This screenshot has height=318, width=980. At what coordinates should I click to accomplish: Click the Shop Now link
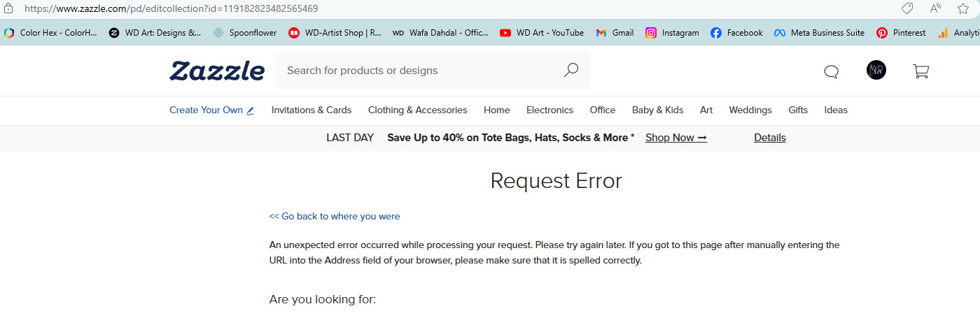676,138
